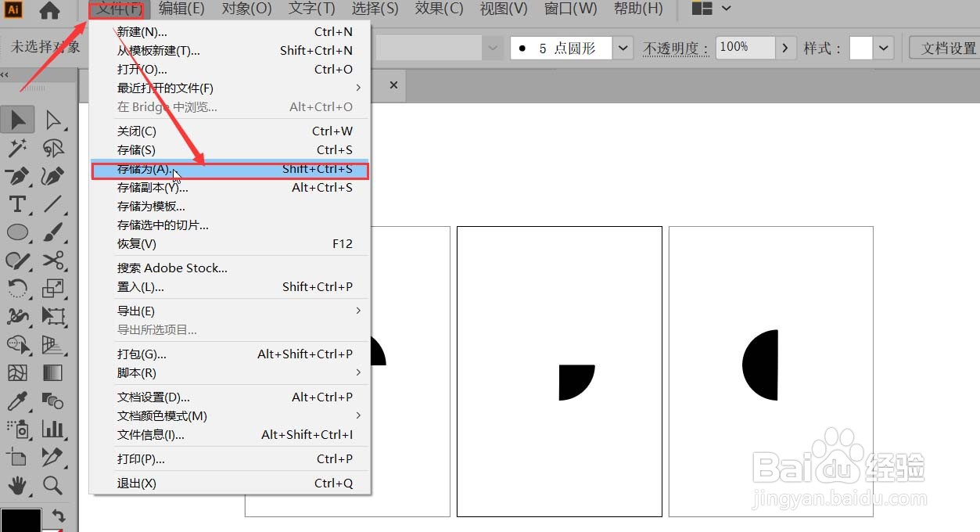
Task: Swap fill and stroke colors arrow
Action: click(x=58, y=516)
